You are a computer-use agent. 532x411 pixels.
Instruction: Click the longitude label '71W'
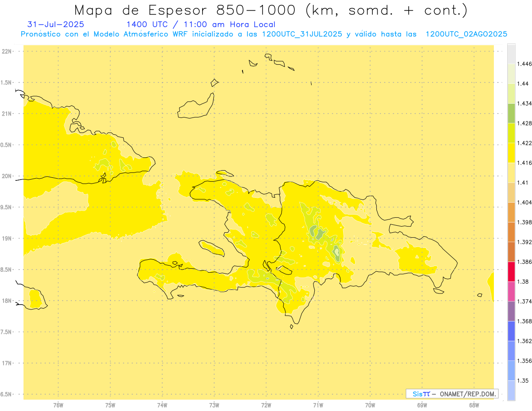pos(318,405)
